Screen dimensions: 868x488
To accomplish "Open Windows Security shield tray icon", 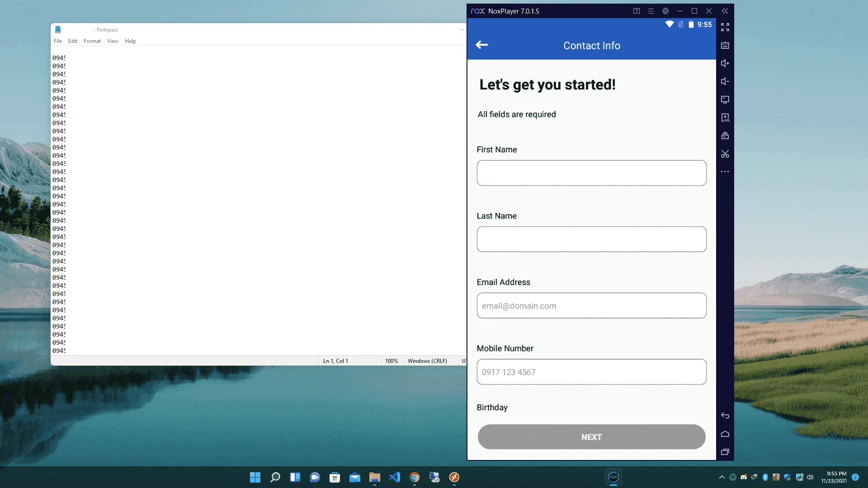I will [x=787, y=477].
